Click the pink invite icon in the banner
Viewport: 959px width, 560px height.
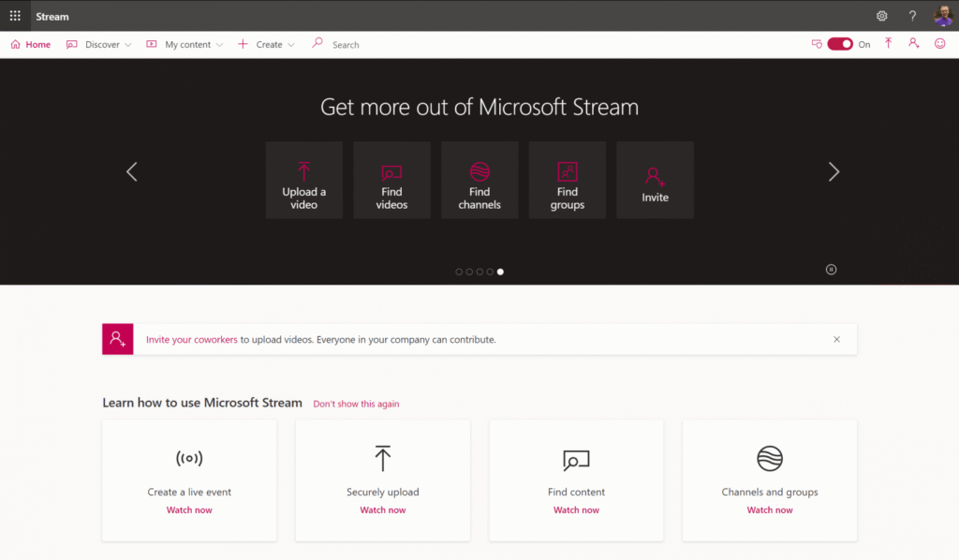click(117, 339)
